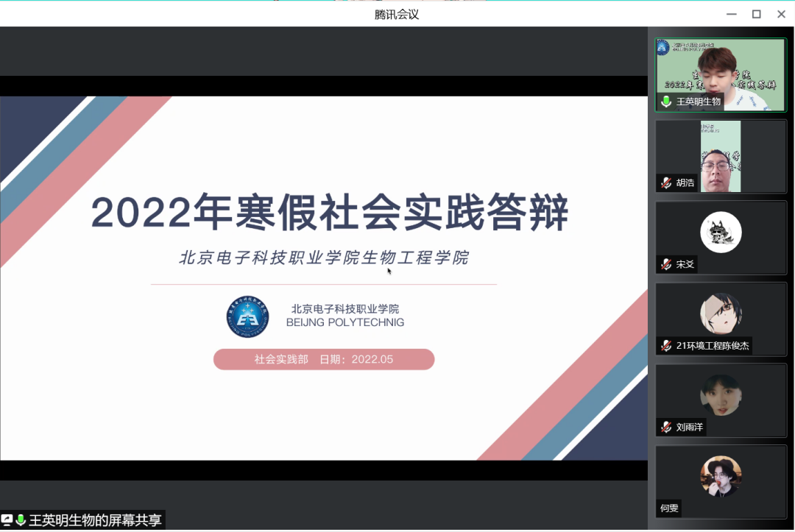795x532 pixels.
Task: Click the Beijing Polytechnic logo on the slide
Action: click(x=247, y=316)
